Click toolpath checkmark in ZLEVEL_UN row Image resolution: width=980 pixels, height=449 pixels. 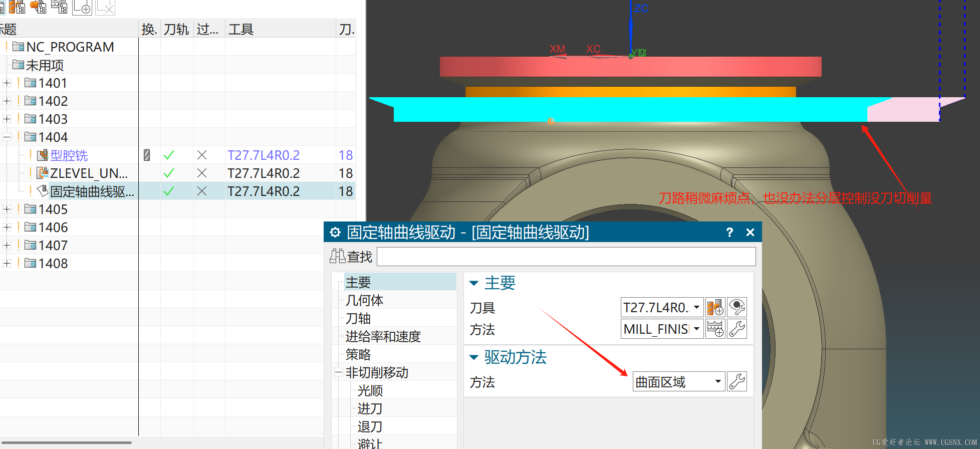click(169, 173)
